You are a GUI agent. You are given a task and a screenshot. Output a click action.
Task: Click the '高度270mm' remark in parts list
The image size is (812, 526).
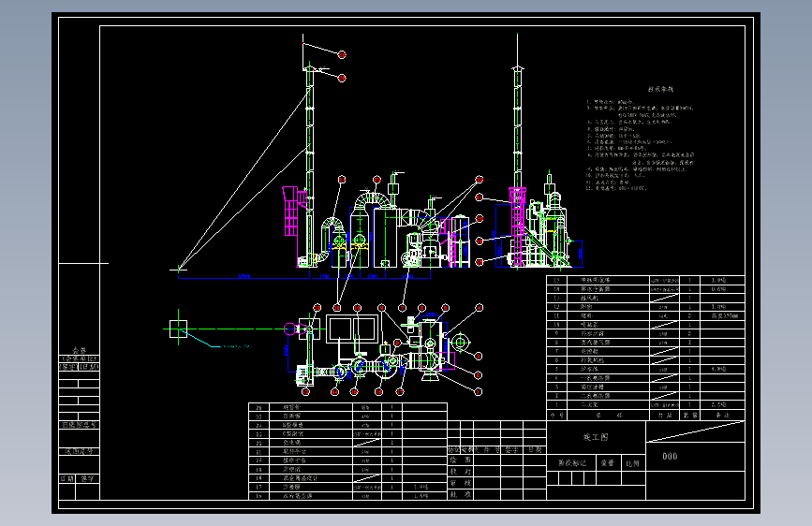click(724, 315)
